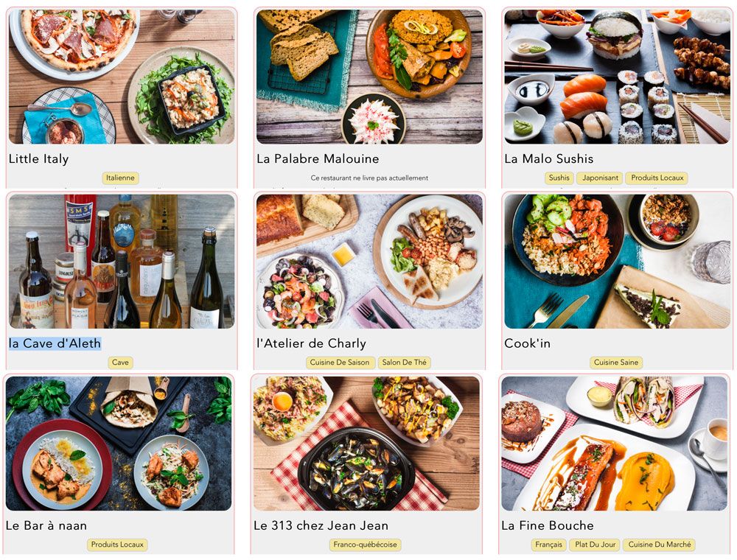Open the Little Italy restaurant photo
The width and height of the screenshot is (737, 560).
pos(122,77)
